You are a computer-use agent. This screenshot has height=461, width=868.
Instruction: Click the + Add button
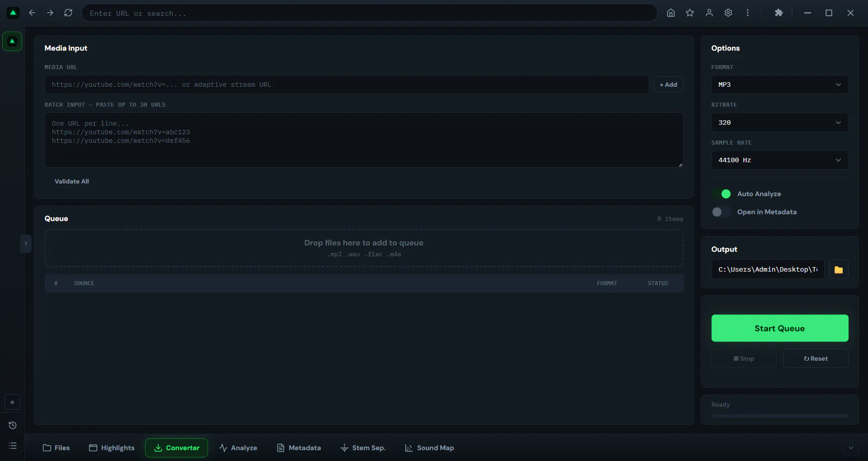pos(668,85)
